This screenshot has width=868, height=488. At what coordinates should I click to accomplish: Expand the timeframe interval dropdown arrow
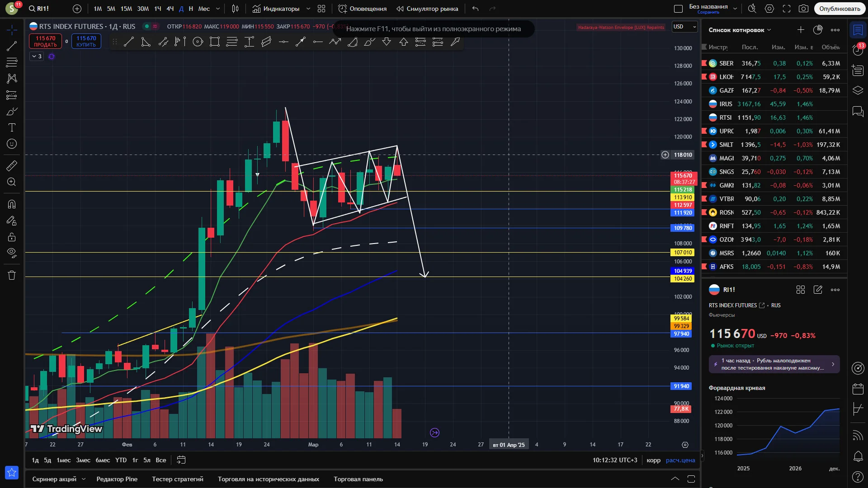pos(218,9)
